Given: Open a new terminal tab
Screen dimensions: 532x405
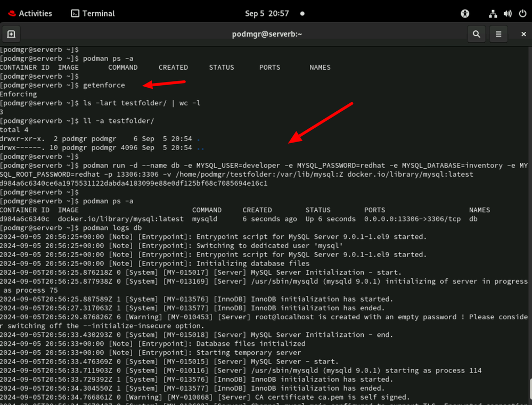Looking at the screenshot, I should [x=11, y=34].
